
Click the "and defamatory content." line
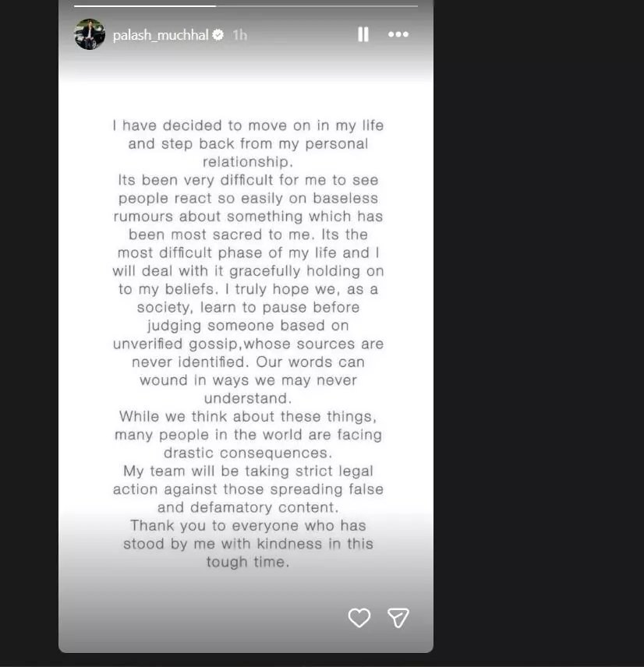[248, 507]
